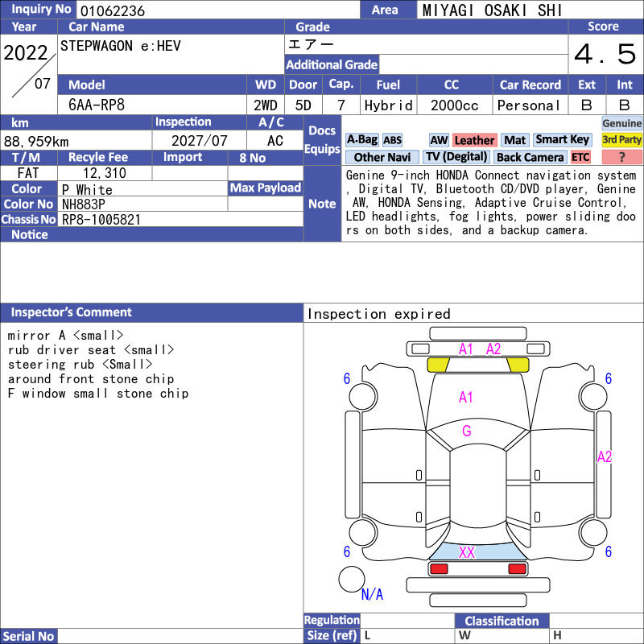Viewport: 644px width, 644px height.
Task: Click the Regulation label
Action: point(332,620)
